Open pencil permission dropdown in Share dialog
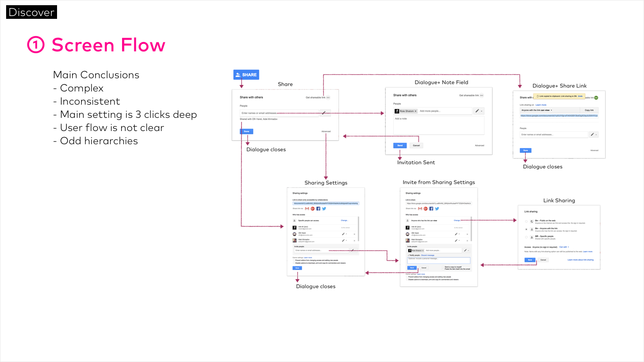This screenshot has height=362, width=644. click(325, 113)
